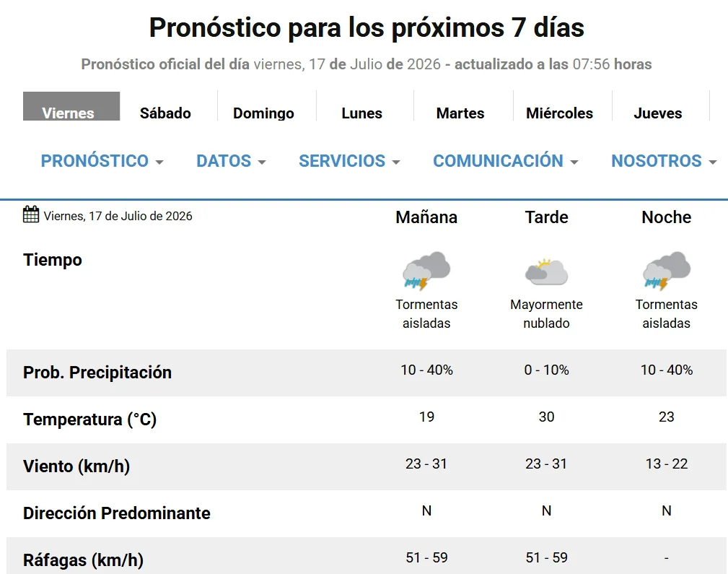Click the Noche isolated storms weather icon

click(666, 271)
